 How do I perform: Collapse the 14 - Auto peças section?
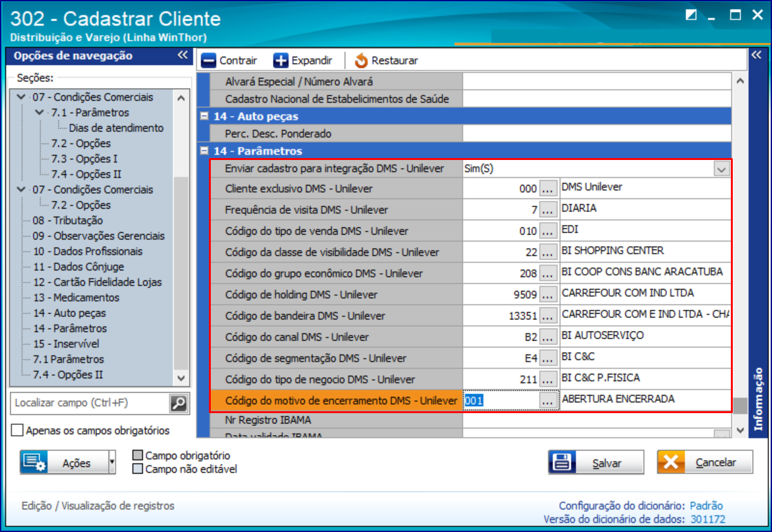click(x=204, y=117)
